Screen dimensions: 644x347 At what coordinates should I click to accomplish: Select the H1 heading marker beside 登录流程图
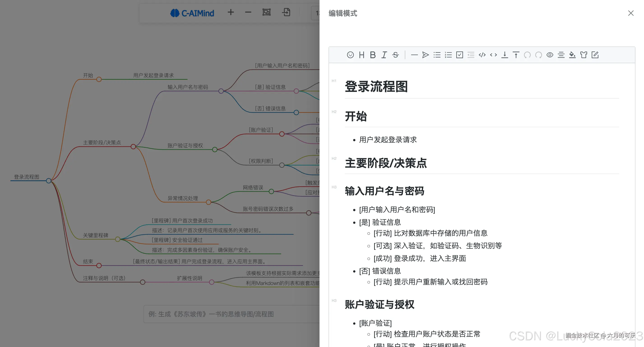(x=334, y=81)
